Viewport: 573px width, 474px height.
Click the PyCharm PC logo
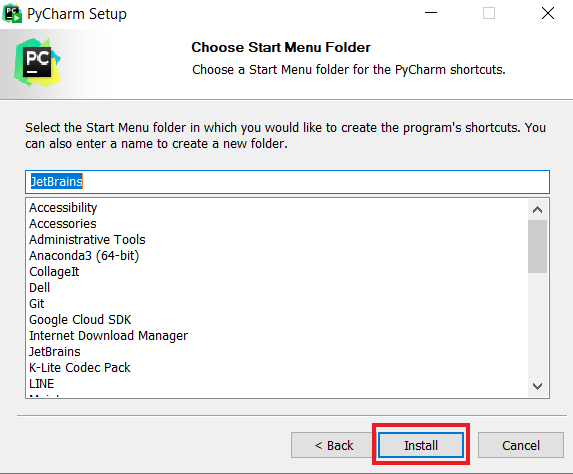click(x=37, y=62)
